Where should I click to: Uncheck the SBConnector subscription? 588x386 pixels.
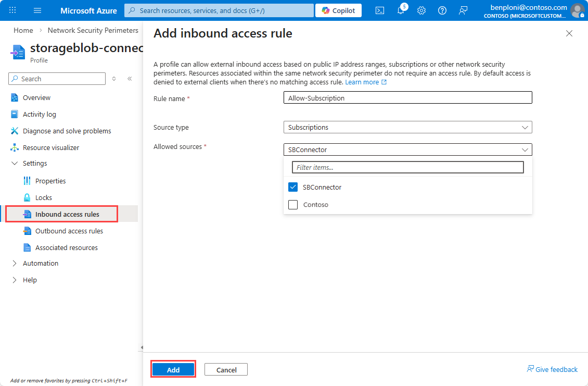coord(293,187)
